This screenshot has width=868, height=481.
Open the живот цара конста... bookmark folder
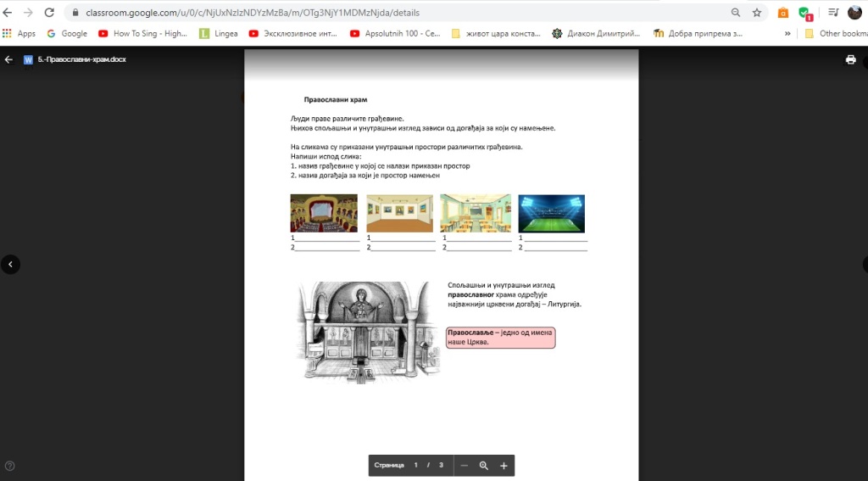click(496, 33)
